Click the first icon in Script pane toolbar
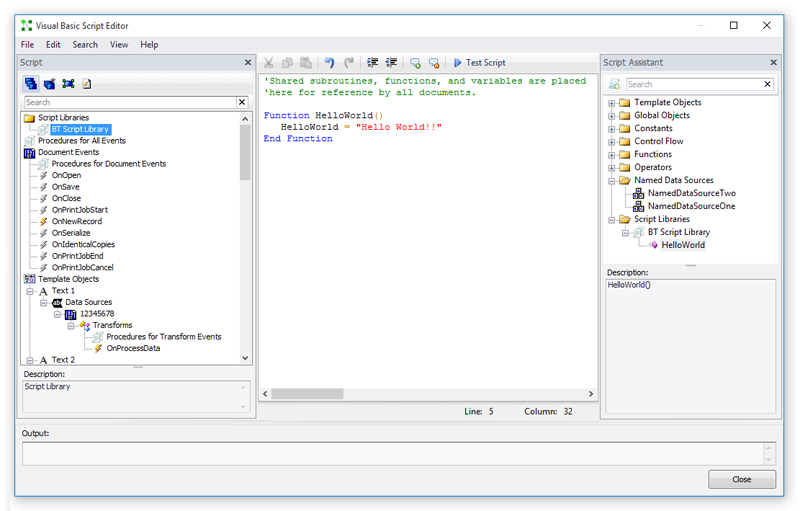This screenshot has width=800, height=511. point(31,84)
